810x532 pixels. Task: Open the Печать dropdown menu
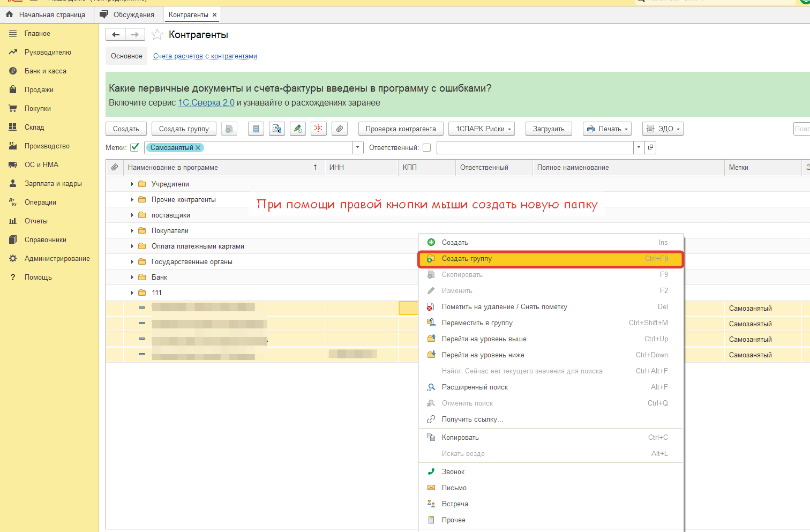tap(607, 129)
